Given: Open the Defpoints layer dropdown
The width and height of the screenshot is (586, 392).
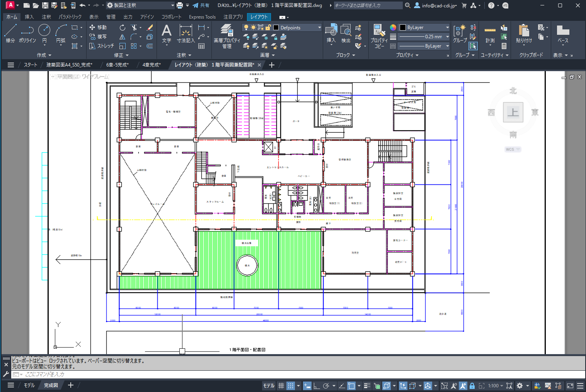Looking at the screenshot, I should tap(319, 27).
